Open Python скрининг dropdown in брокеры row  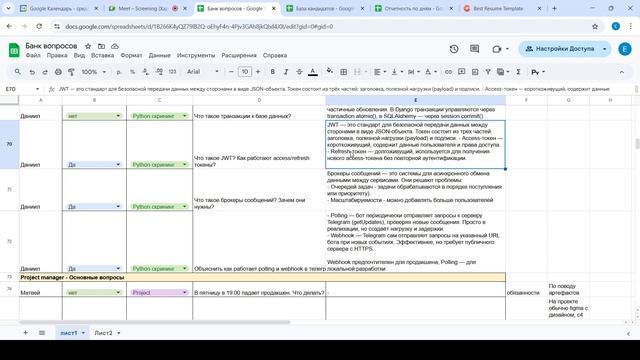coord(159,207)
